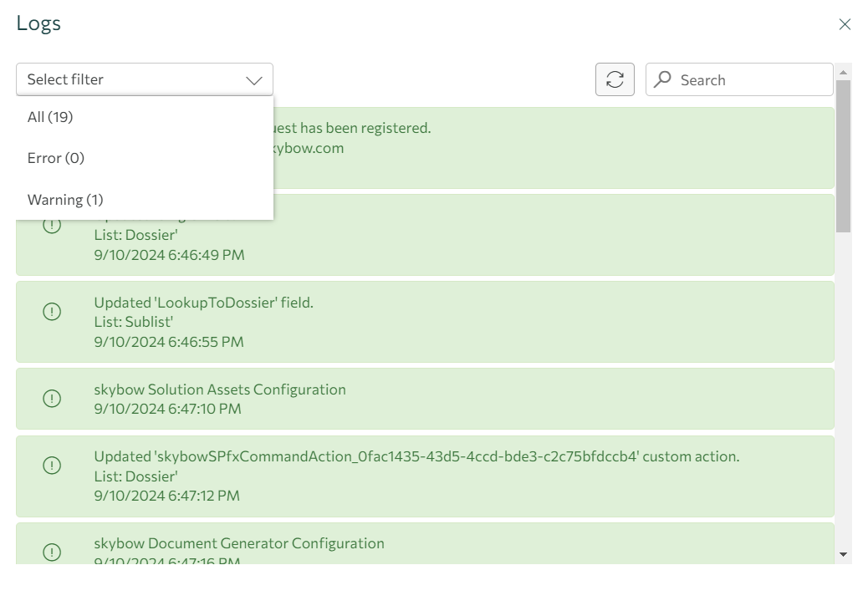868x611 pixels.
Task: Click the chevron arrow in Select filter
Action: [x=254, y=80]
